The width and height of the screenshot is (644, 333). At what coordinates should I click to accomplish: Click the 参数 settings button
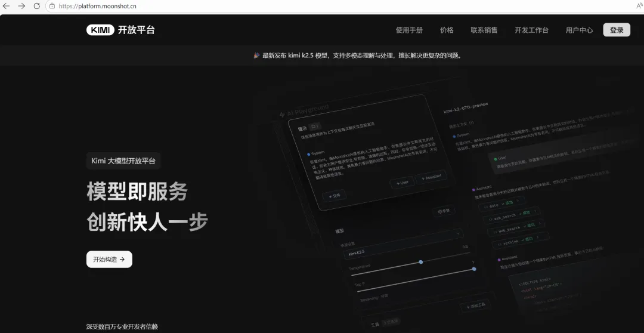[444, 211]
